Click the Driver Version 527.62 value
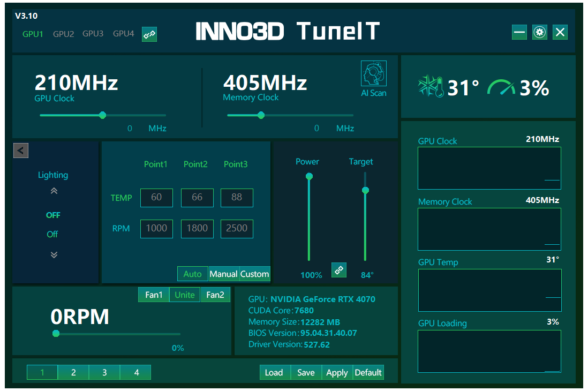The width and height of the screenshot is (588, 391). [x=317, y=344]
